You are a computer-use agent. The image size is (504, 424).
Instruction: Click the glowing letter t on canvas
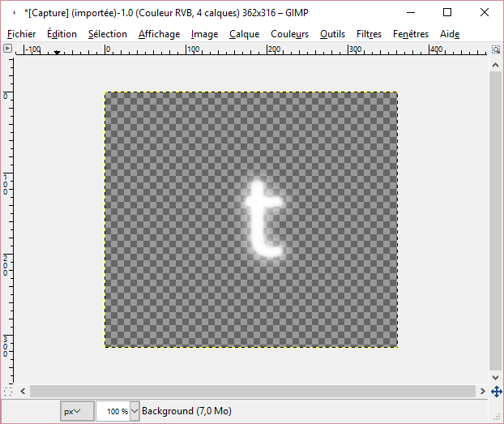(263, 220)
